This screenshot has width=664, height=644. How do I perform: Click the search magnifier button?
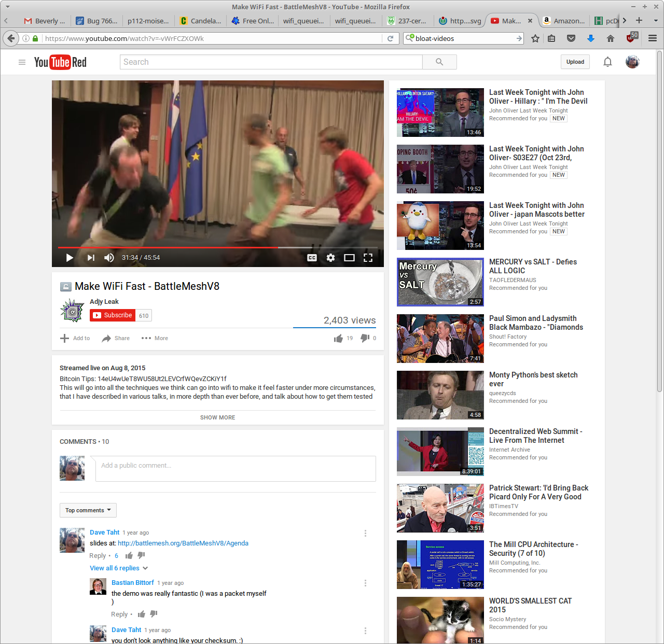[439, 62]
